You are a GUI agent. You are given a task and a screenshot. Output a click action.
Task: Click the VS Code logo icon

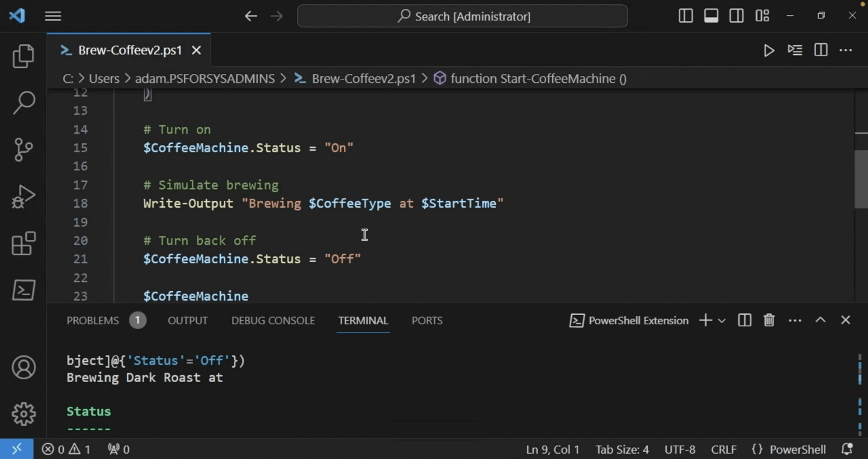17,16
